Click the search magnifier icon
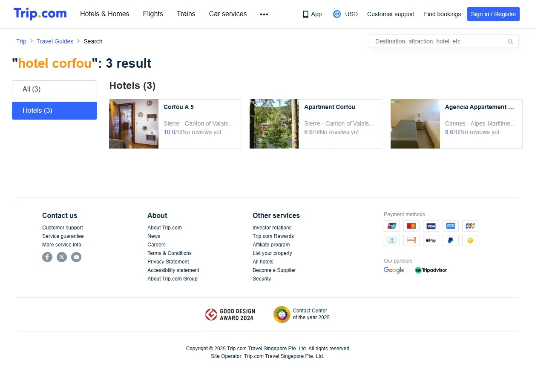 point(510,42)
